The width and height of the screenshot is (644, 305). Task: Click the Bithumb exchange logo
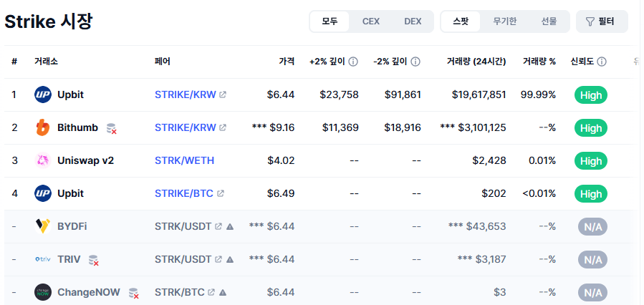(43, 127)
